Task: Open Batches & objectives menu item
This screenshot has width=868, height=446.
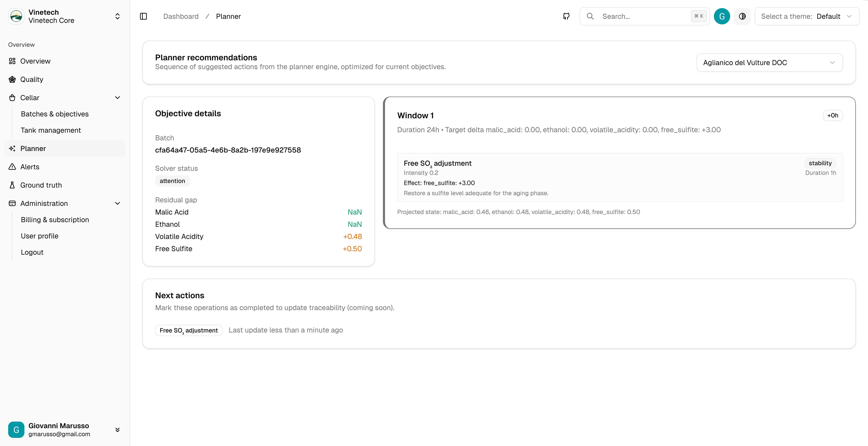Action: (x=55, y=114)
